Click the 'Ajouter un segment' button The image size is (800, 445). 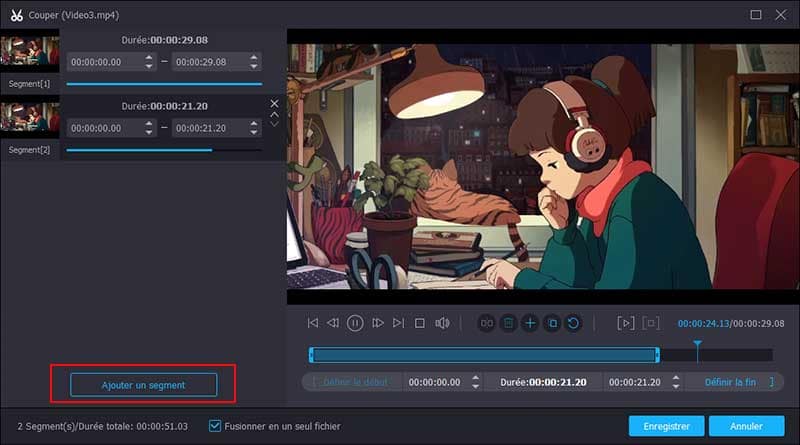[x=143, y=384]
